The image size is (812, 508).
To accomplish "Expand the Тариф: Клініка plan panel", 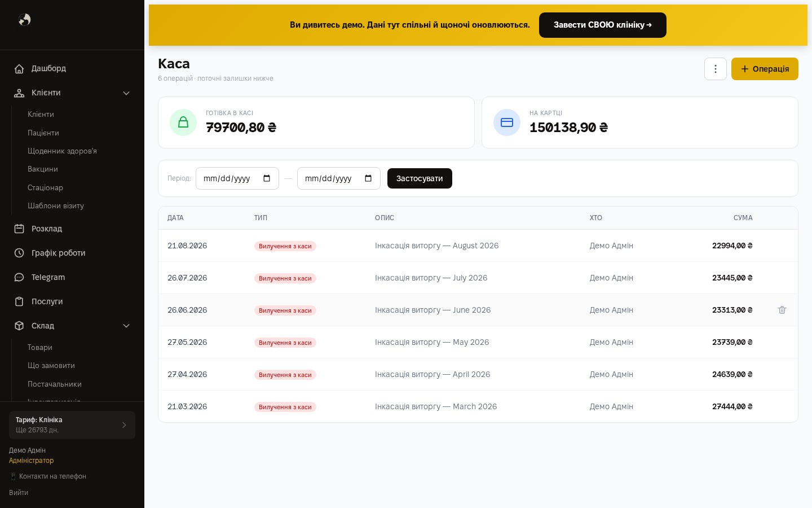I will 72,425.
